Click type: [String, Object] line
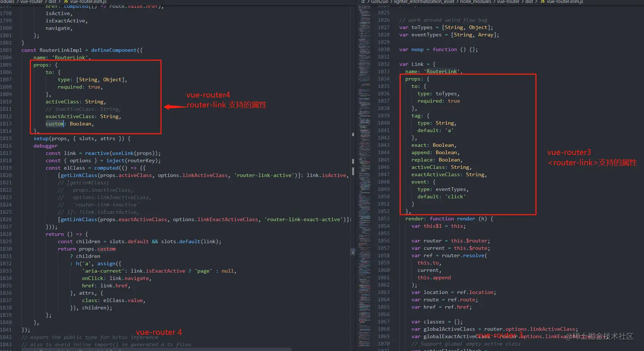 tap(92, 80)
